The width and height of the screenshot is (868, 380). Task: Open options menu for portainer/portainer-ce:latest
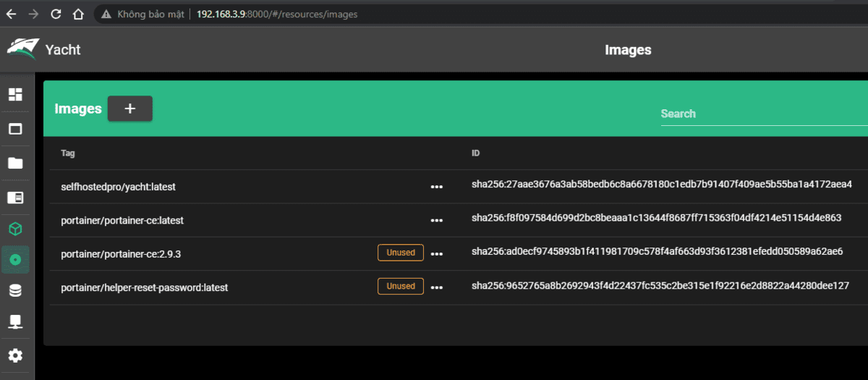(436, 220)
